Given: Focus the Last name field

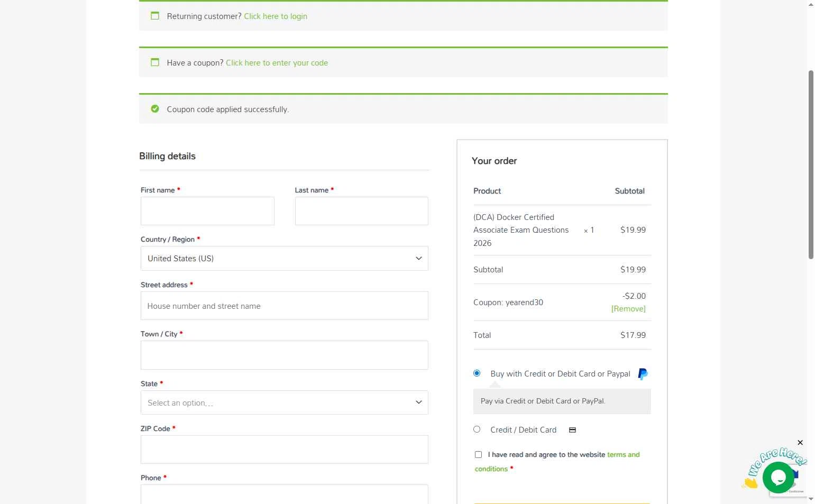Looking at the screenshot, I should (x=362, y=211).
